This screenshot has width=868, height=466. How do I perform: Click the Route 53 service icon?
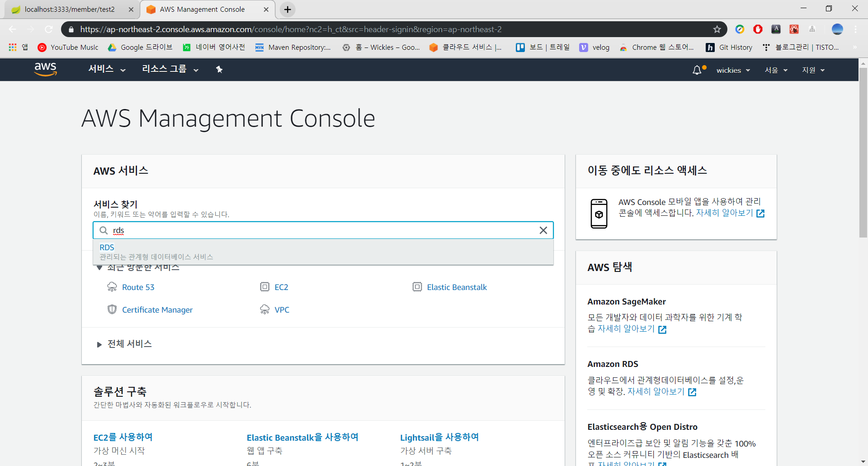click(112, 287)
